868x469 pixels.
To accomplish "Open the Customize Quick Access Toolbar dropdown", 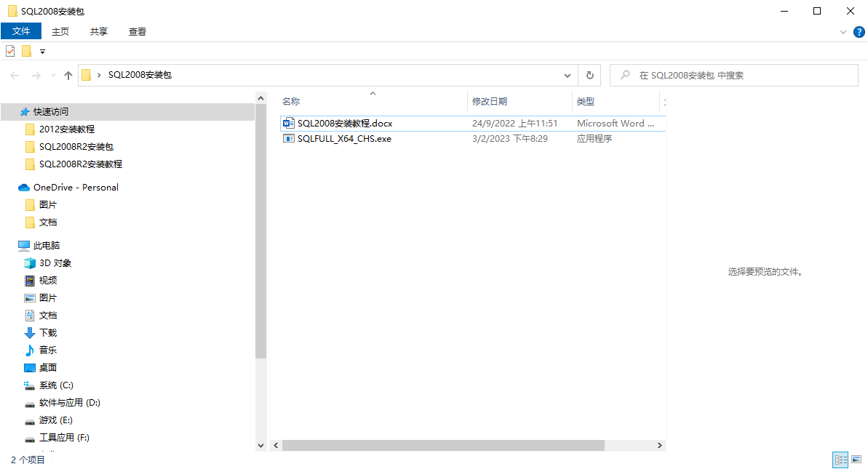I will point(42,52).
